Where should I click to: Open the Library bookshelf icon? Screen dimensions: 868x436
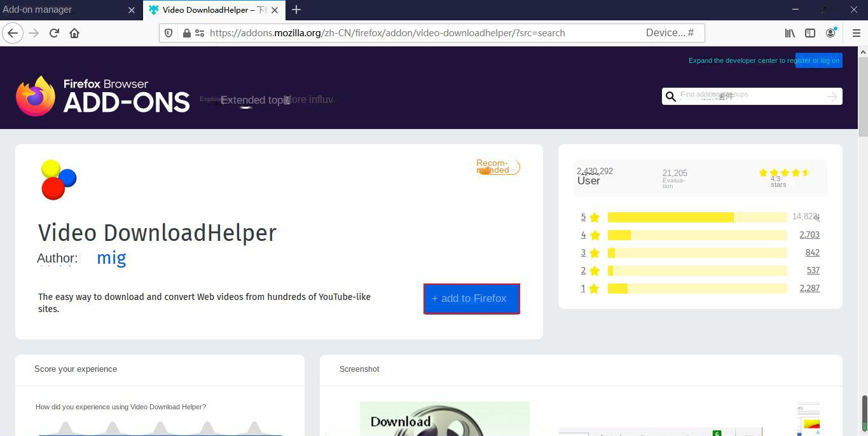click(790, 32)
